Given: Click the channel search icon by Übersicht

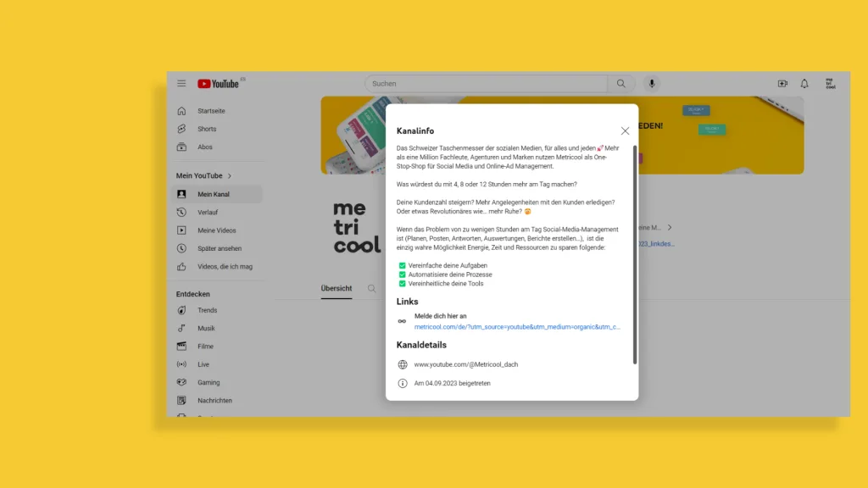Looking at the screenshot, I should pos(371,289).
